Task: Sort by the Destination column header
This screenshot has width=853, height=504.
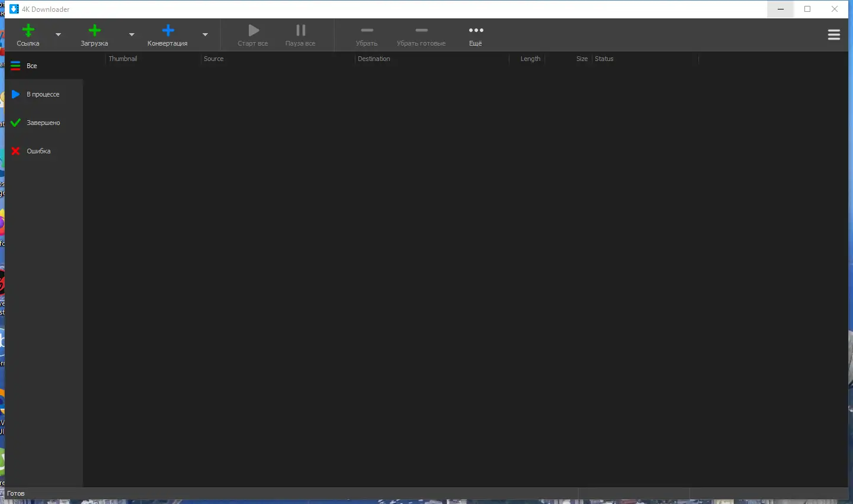Action: (432, 59)
